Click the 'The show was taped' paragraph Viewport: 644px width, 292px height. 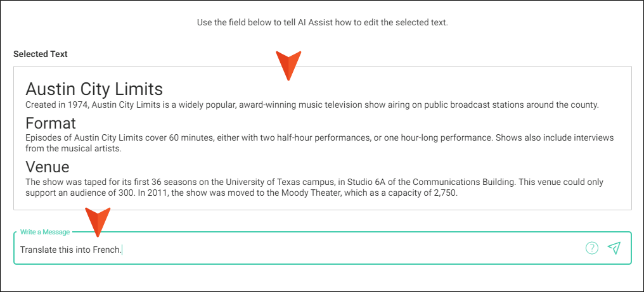click(314, 187)
